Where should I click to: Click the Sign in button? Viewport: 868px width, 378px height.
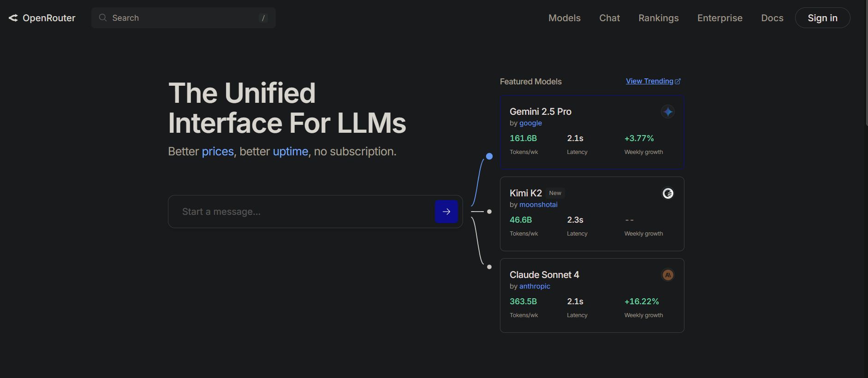pyautogui.click(x=822, y=18)
